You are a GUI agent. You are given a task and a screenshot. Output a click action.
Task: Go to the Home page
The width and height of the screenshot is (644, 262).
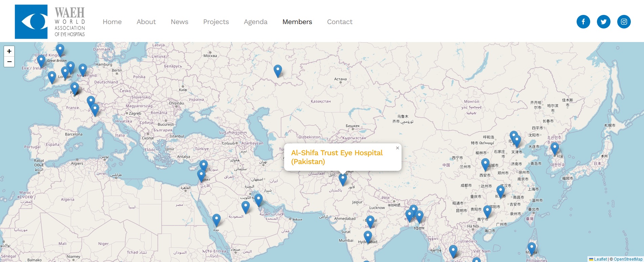pos(112,22)
